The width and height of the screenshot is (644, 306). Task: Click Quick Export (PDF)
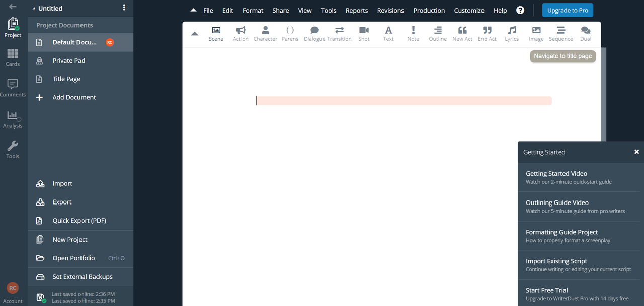click(80, 221)
